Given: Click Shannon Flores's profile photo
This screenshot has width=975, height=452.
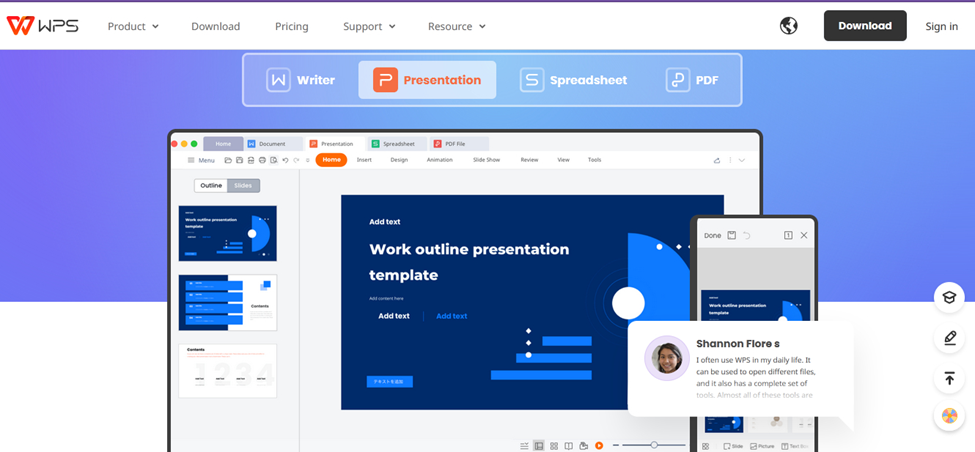Looking at the screenshot, I should (667, 358).
